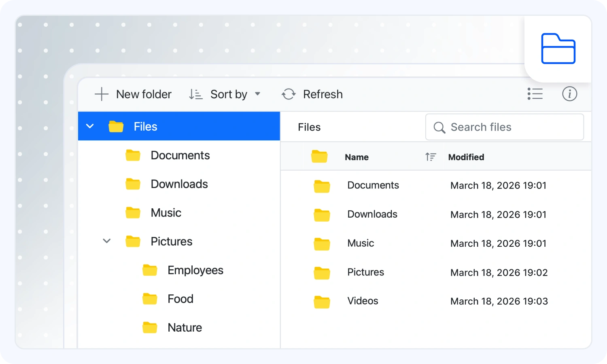
Task: Switch to list view icon
Action: [x=535, y=94]
